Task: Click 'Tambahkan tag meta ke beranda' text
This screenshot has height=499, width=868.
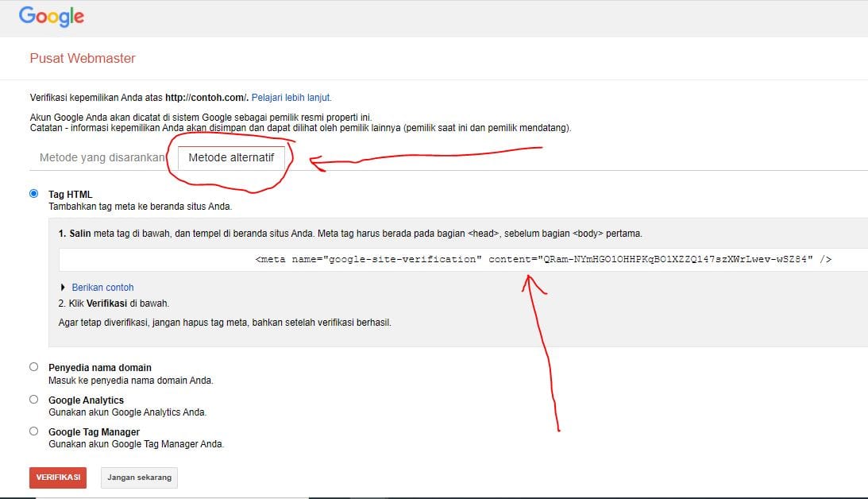Action: (x=140, y=207)
